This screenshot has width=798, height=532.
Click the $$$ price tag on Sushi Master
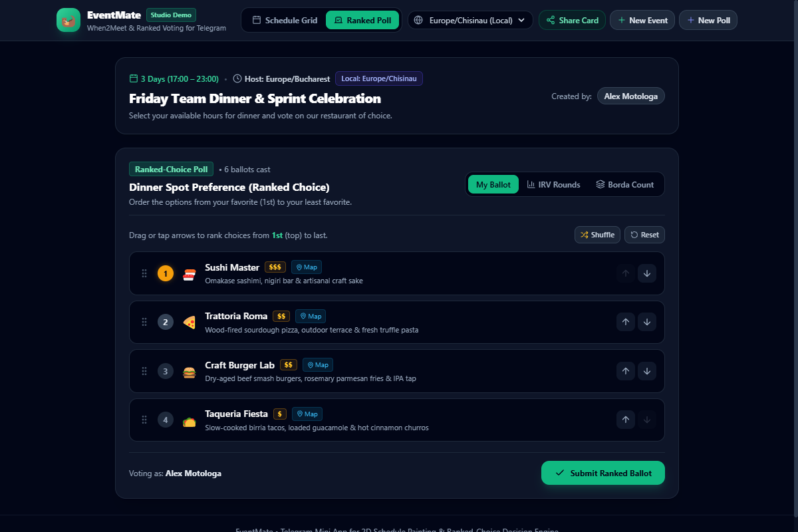pos(275,267)
